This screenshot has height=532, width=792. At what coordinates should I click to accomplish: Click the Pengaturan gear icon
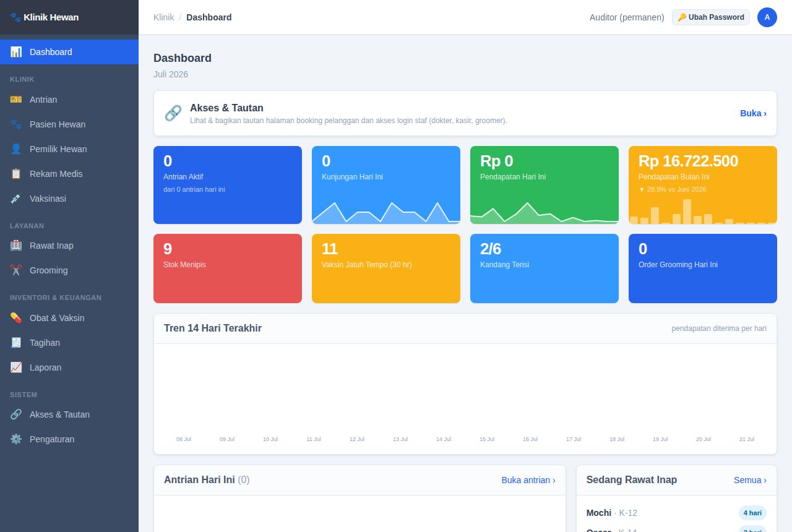click(16, 439)
